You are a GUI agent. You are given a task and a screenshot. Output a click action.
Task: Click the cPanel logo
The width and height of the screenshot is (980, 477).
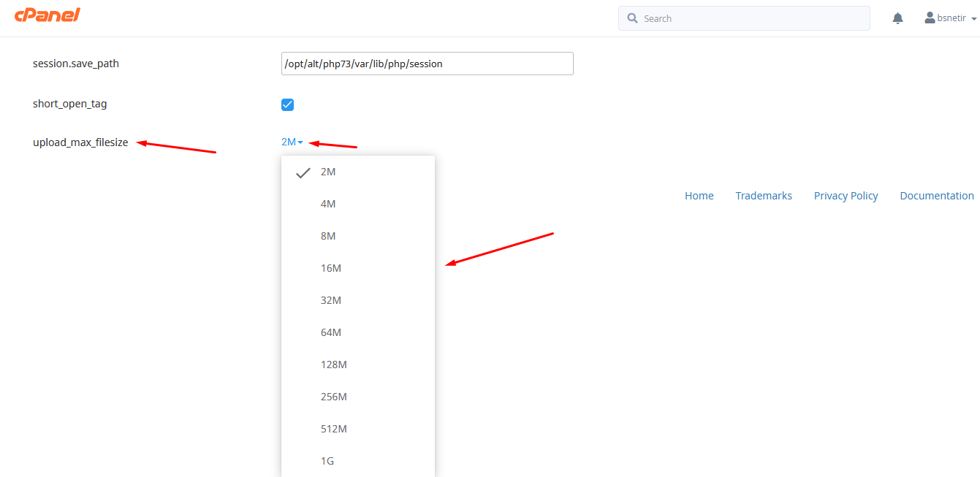pos(47,15)
